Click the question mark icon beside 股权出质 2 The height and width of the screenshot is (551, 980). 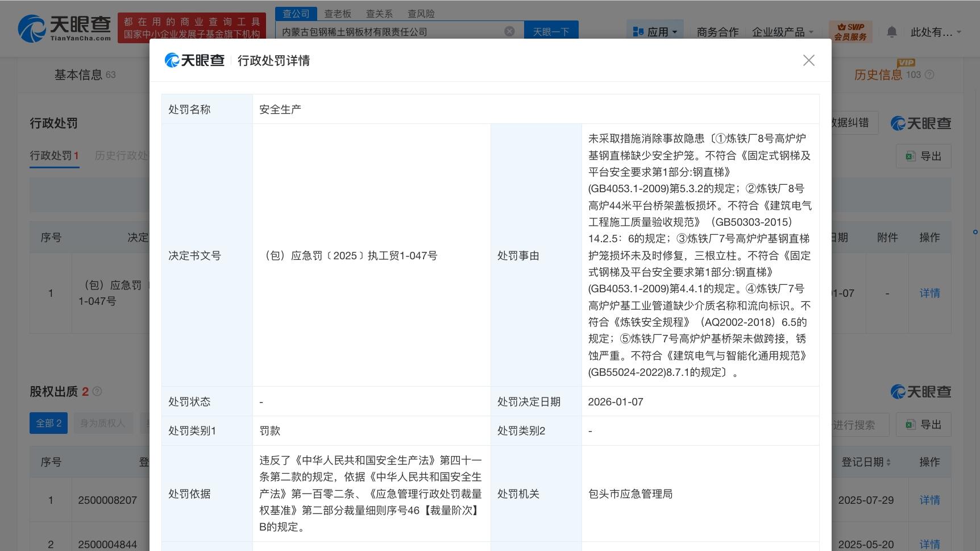point(97,391)
